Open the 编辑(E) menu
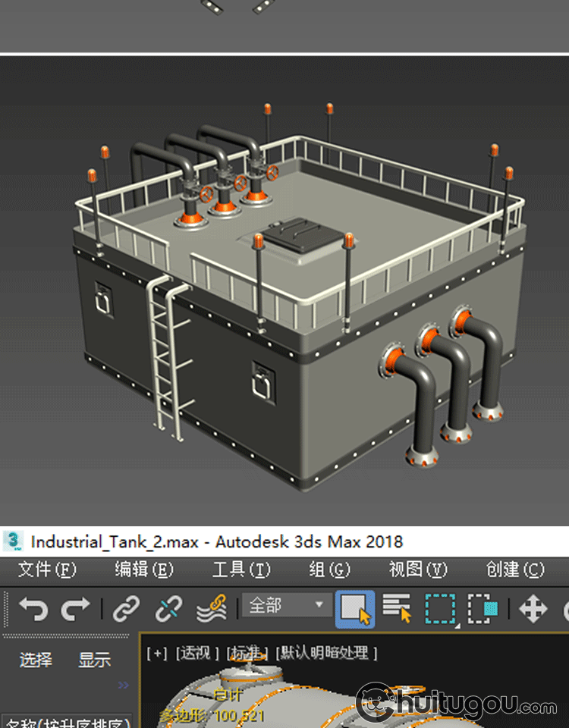The height and width of the screenshot is (728, 569). coord(144,570)
